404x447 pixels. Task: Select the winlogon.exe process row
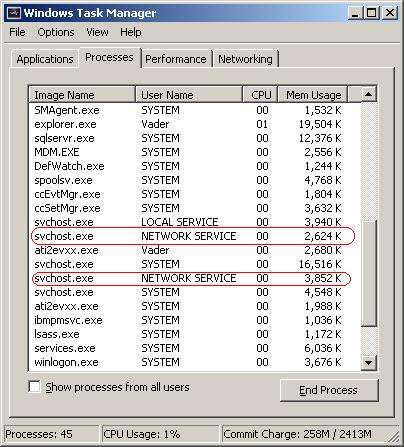195,362
